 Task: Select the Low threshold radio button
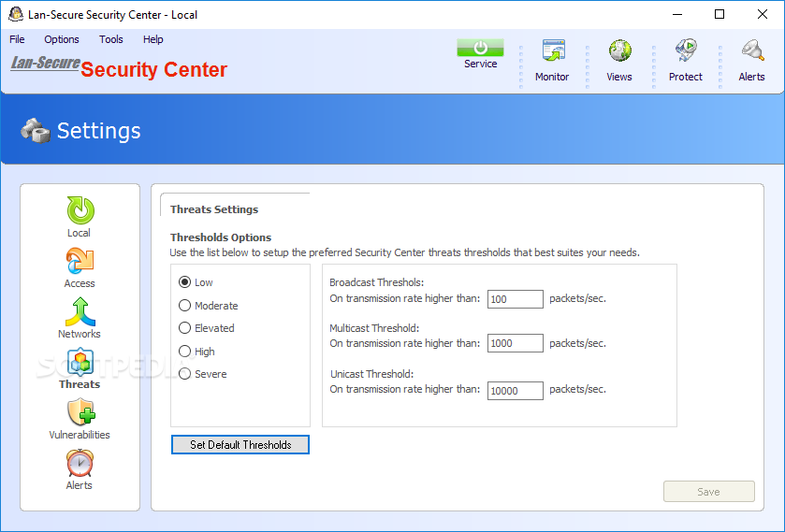184,282
